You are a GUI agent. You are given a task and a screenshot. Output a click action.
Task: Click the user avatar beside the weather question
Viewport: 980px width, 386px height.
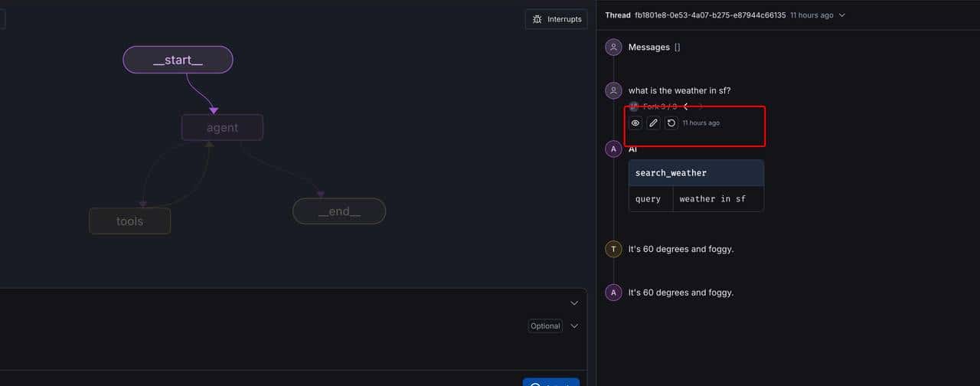pos(613,91)
